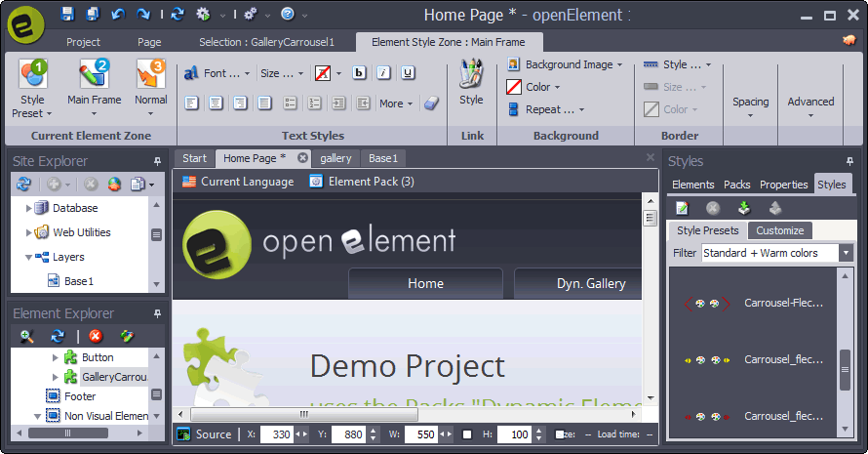Increase text indent
Viewport: 868px width, 454px height.
pos(338,103)
